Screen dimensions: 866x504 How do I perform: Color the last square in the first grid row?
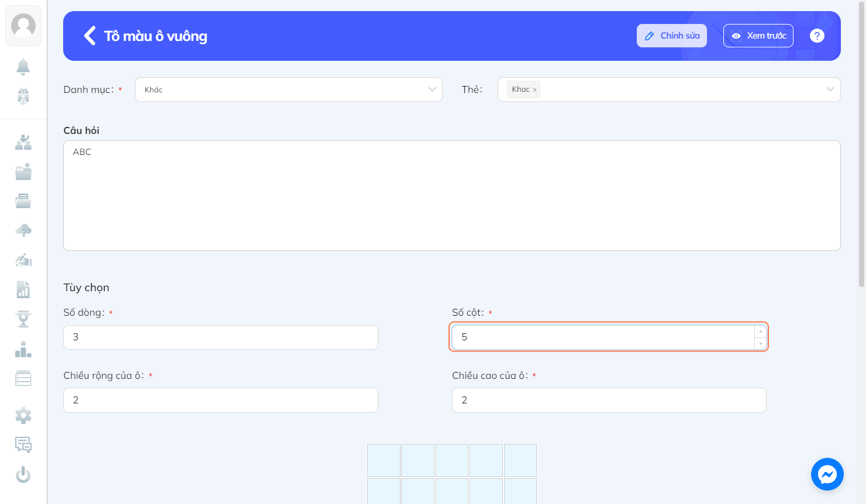520,460
